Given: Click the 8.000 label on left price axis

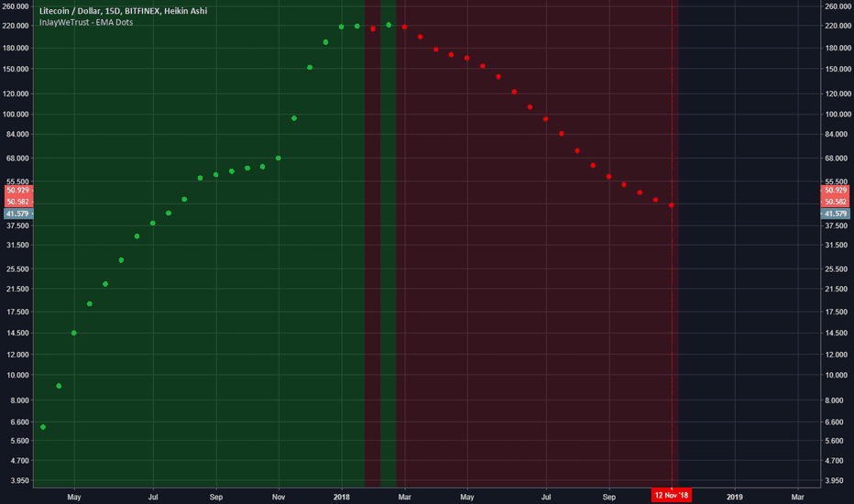Looking at the screenshot, I should point(18,400).
